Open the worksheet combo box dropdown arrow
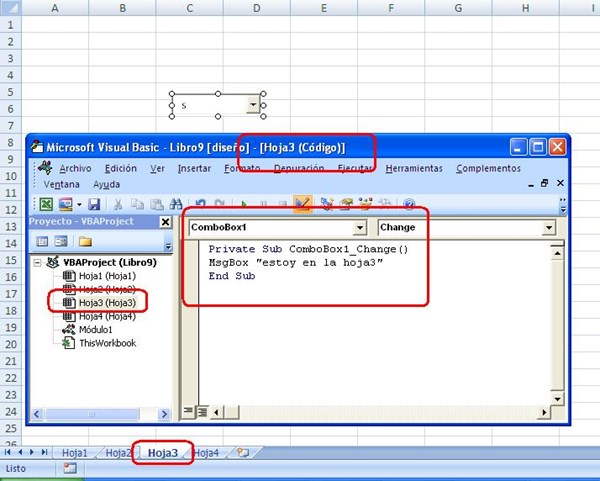This screenshot has height=481, width=600. coord(253,105)
